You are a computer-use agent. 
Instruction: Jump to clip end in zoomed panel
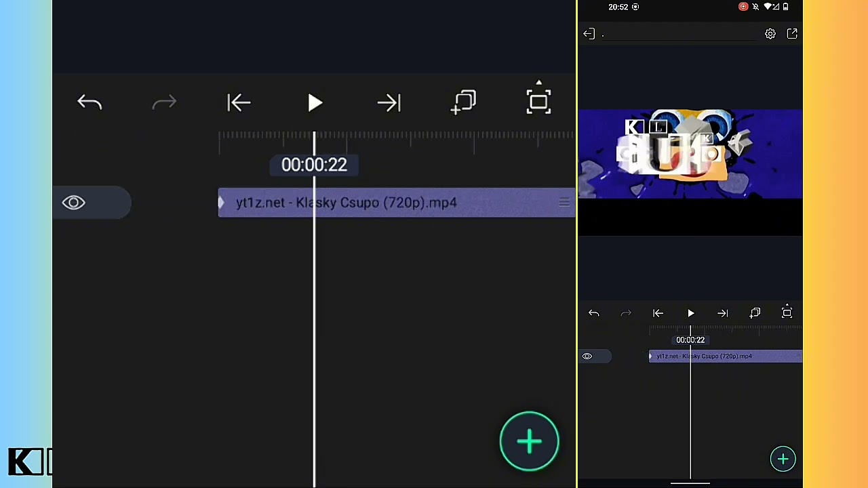pos(389,103)
